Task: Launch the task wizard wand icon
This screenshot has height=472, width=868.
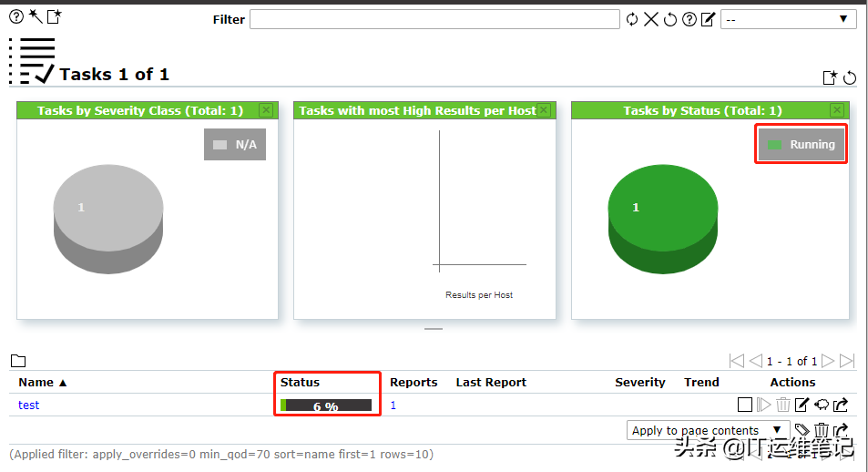Action: click(35, 15)
